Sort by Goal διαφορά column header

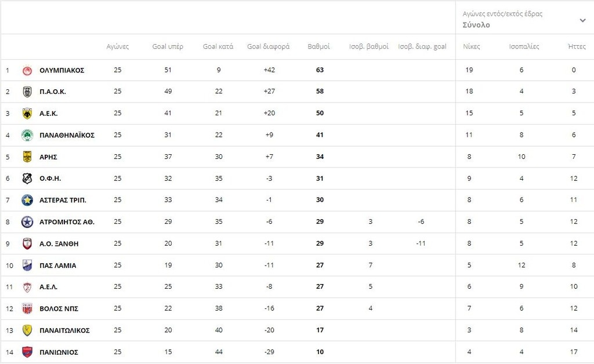pos(268,46)
